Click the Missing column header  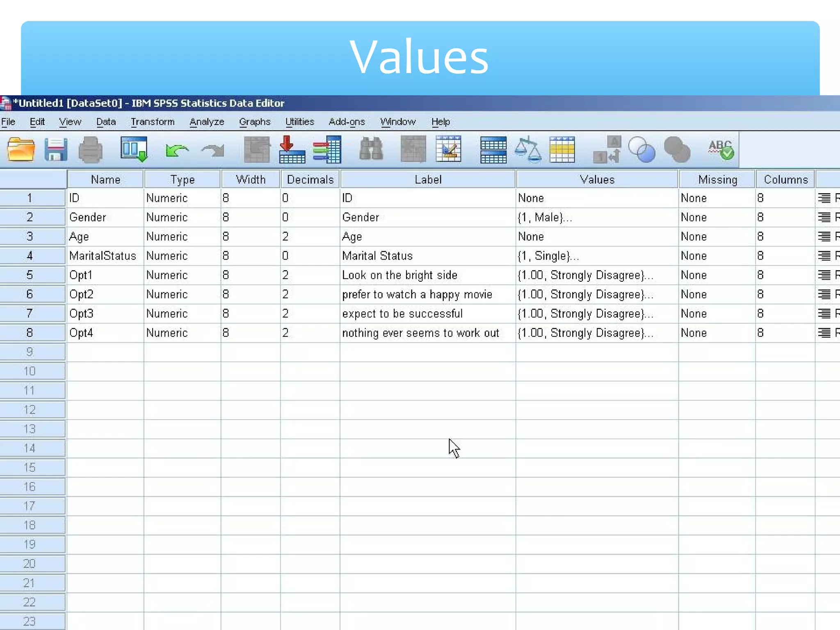(717, 180)
